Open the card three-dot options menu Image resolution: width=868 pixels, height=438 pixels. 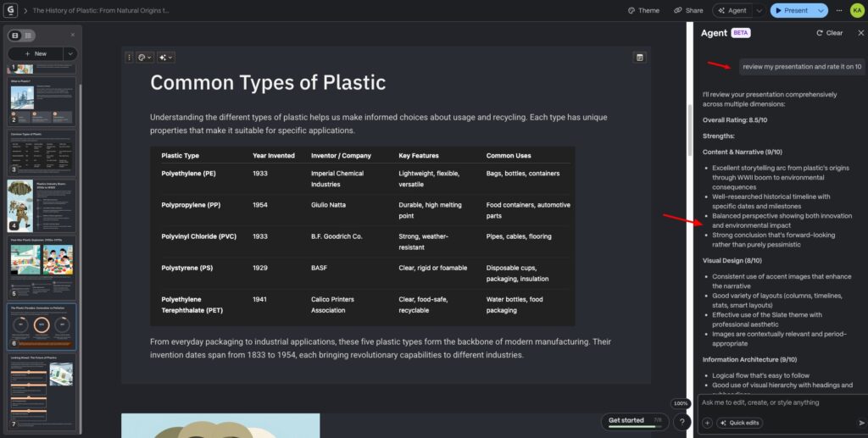click(129, 58)
